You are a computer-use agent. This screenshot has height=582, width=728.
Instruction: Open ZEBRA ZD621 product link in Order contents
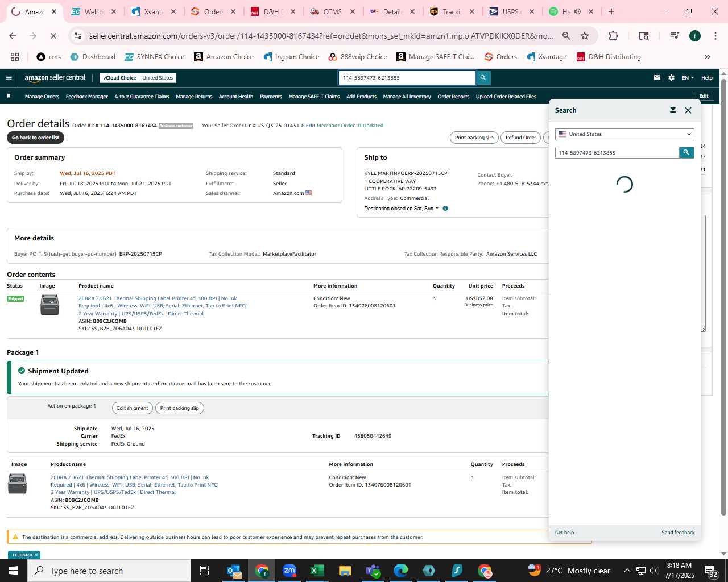point(162,306)
